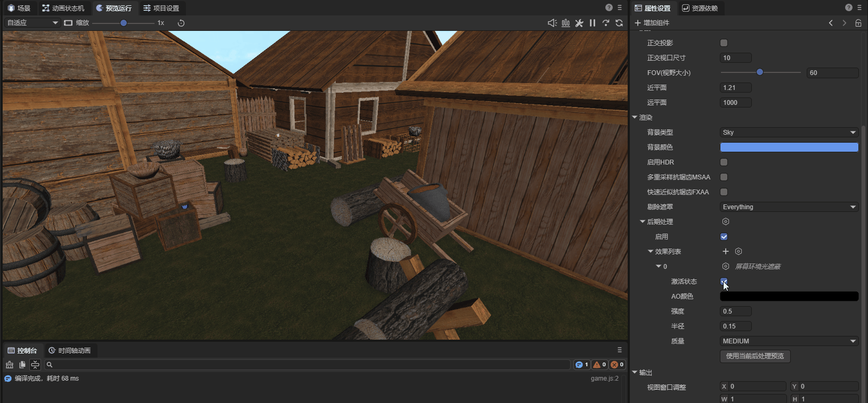The width and height of the screenshot is (868, 403).
Task: Reset the zoom with the circular arrow icon
Action: (181, 23)
